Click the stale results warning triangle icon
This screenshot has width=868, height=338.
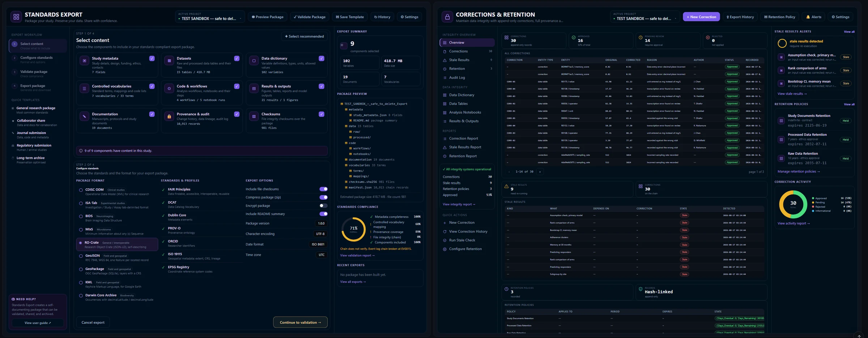tap(506, 186)
